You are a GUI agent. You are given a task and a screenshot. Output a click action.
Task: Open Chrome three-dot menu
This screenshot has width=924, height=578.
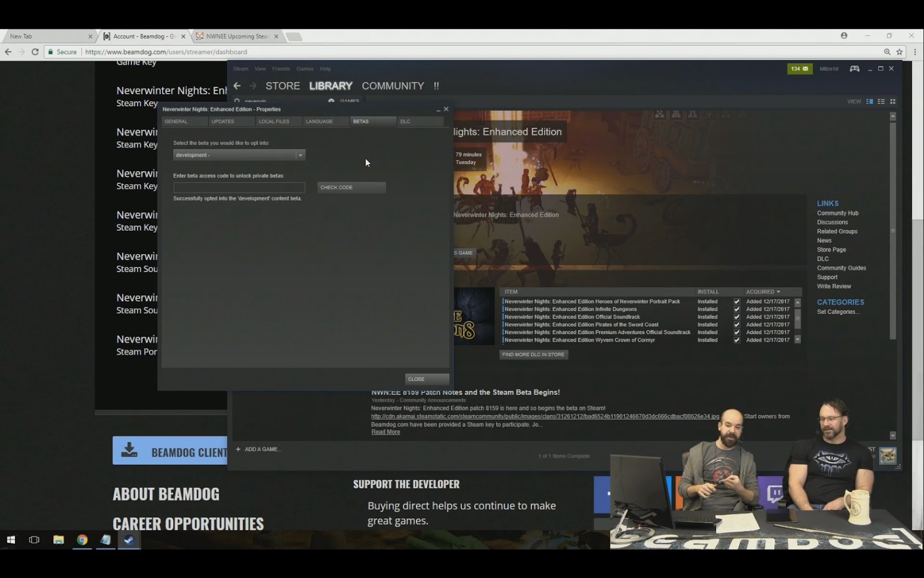915,52
